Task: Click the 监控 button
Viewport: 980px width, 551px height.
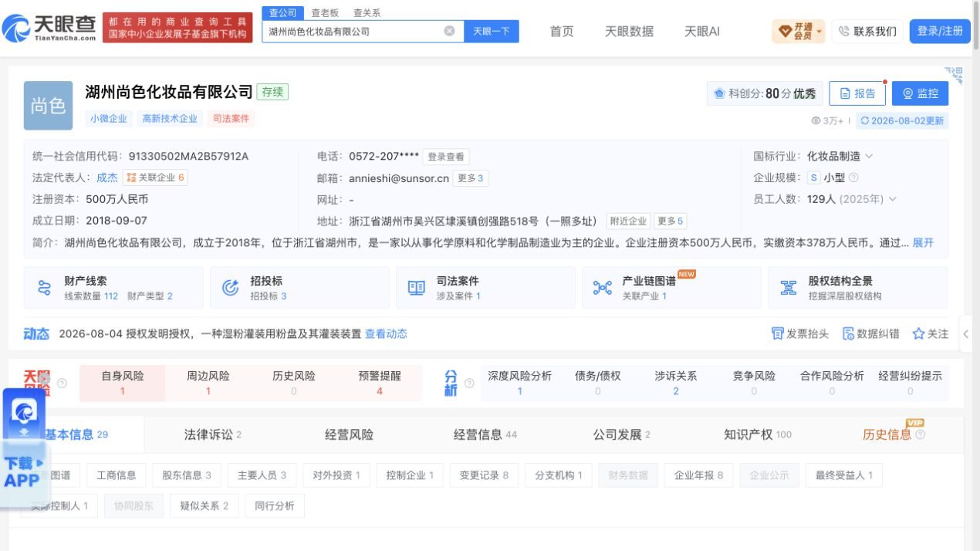Action: click(x=920, y=93)
